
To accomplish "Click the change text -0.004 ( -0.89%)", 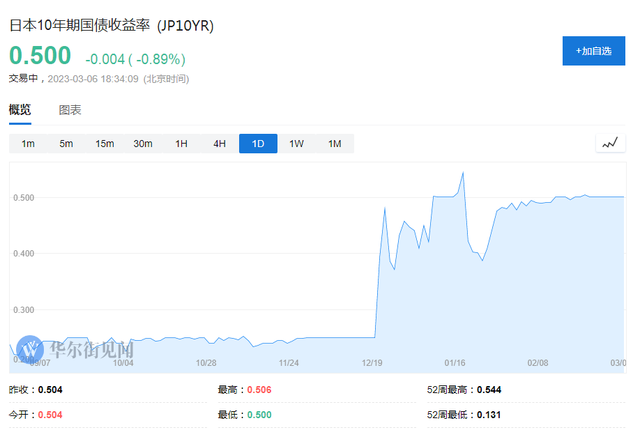I will (x=136, y=59).
